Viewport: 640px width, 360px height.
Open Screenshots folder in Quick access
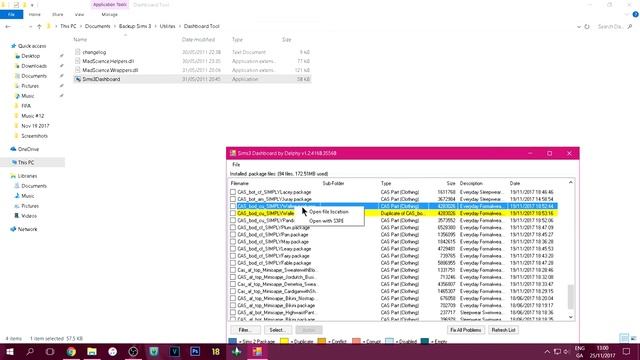coord(34,136)
